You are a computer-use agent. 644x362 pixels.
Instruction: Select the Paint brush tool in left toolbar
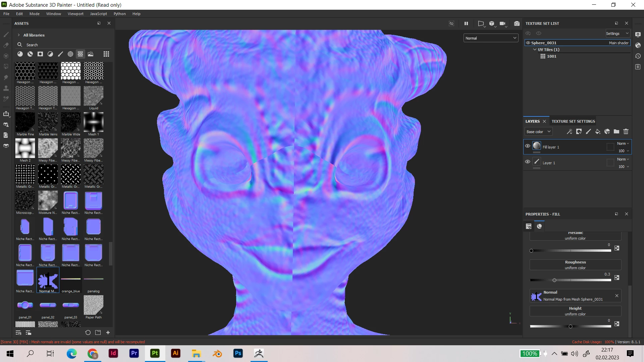click(6, 35)
